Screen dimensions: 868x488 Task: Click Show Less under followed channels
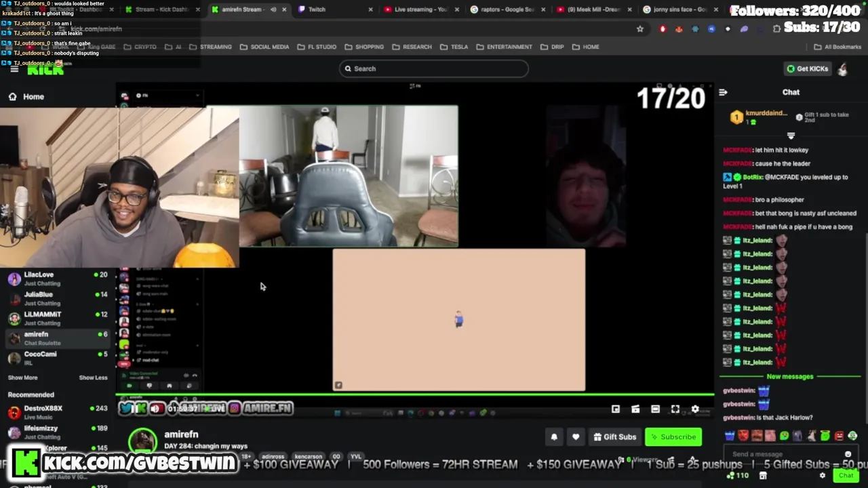93,378
